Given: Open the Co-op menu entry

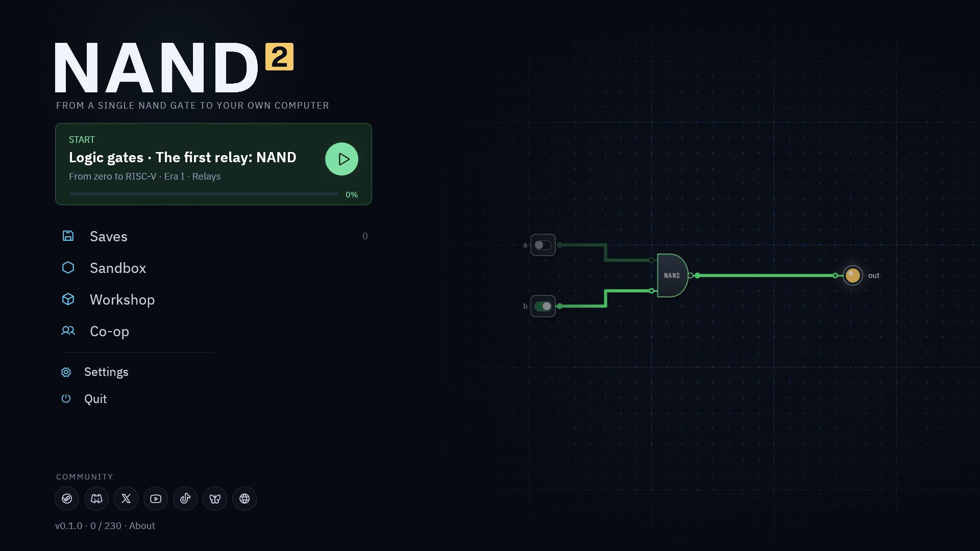Looking at the screenshot, I should click(213, 331).
